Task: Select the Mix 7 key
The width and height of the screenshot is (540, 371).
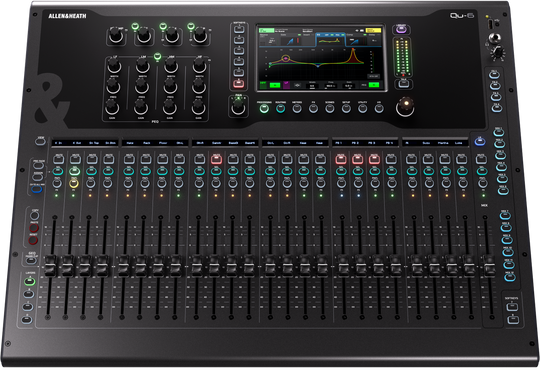Action: click(505, 215)
